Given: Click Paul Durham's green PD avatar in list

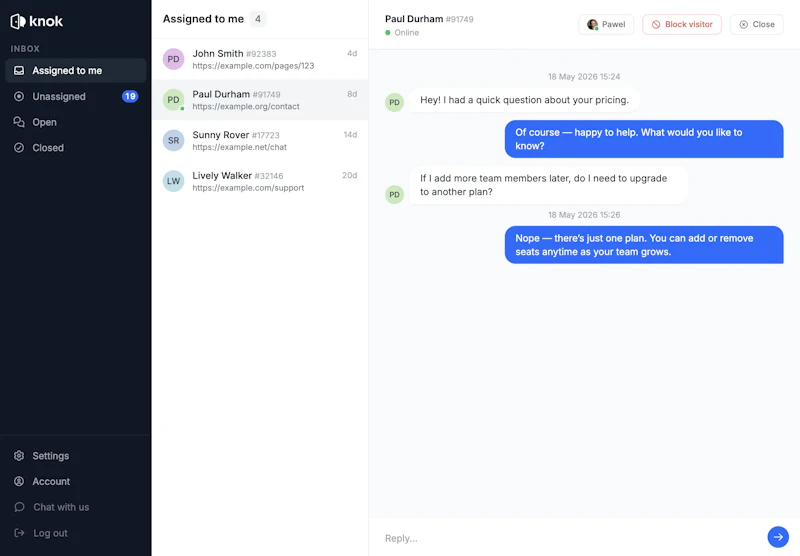Looking at the screenshot, I should point(173,100).
